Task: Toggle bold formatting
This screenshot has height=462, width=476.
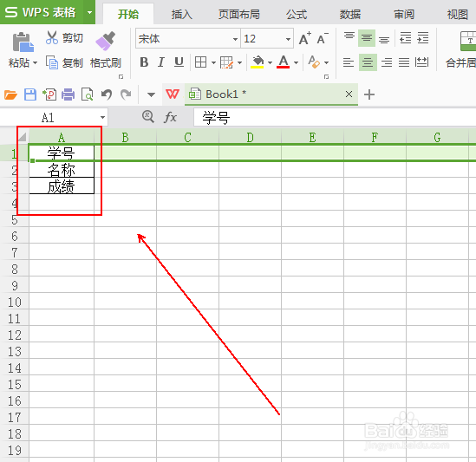Action: coord(144,62)
